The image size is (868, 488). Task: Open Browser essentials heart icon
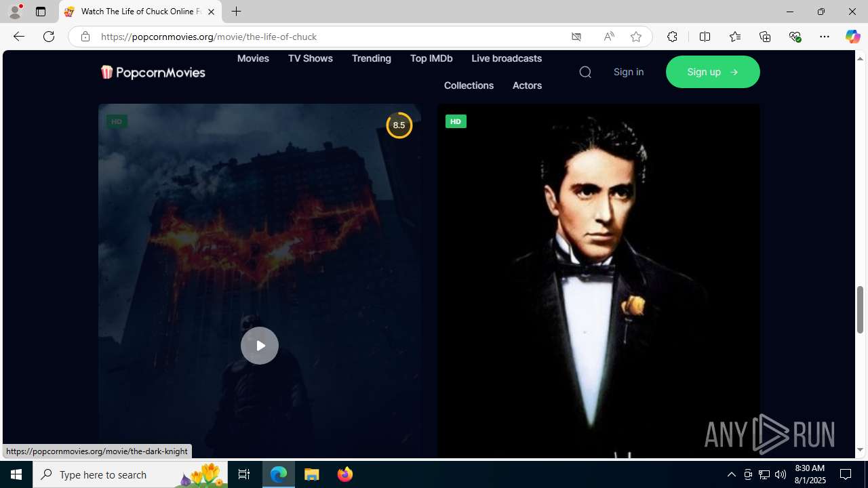[x=795, y=37]
